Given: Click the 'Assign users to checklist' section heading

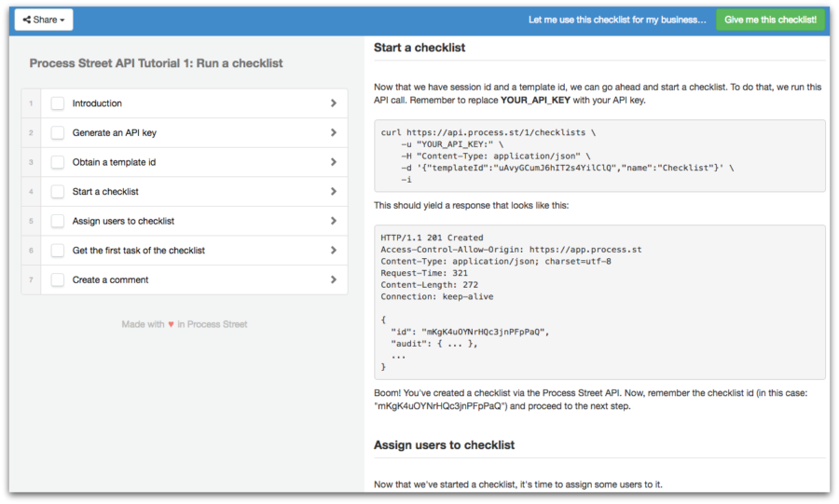Looking at the screenshot, I should point(444,444).
